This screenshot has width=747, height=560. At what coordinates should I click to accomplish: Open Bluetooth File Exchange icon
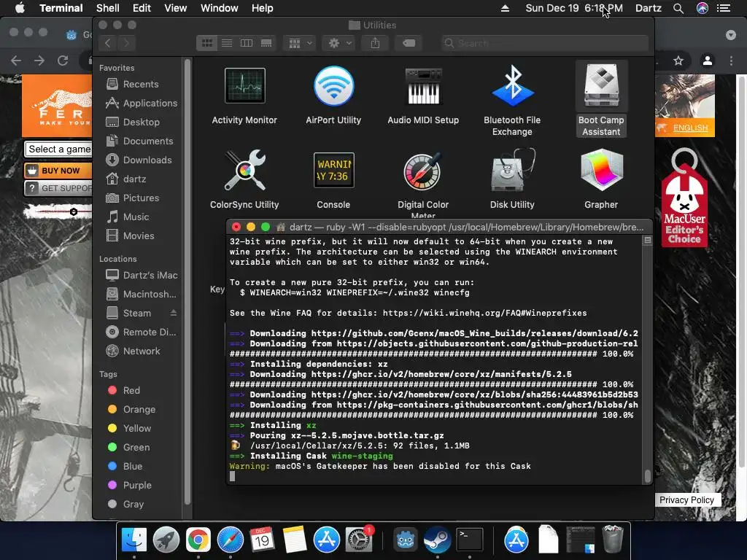[x=512, y=86]
